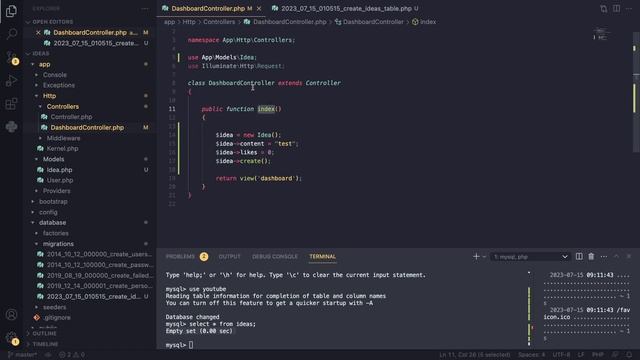Open the Extensions view
Image resolution: width=640 pixels, height=360 pixels.
(x=11, y=104)
